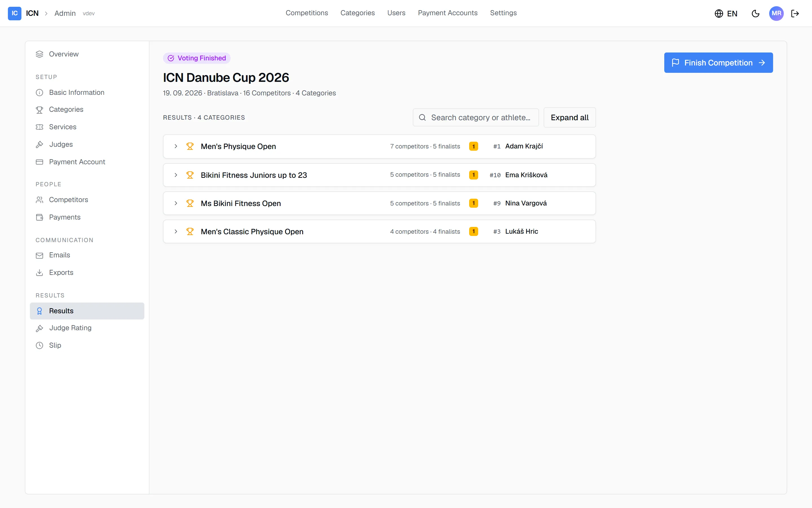
Task: Click trophy icon for Bikini Fitness Juniors
Action: click(x=190, y=175)
